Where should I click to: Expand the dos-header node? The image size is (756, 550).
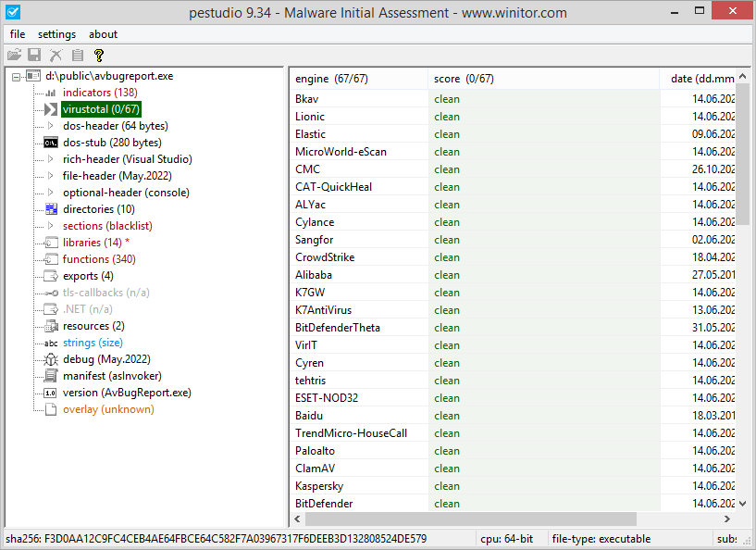pos(51,126)
